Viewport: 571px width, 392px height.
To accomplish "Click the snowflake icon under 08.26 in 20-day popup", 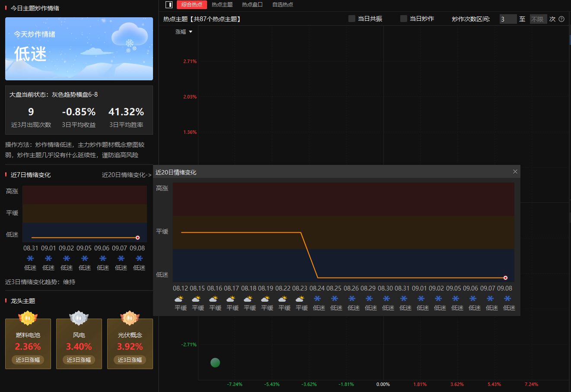I will tap(352, 299).
